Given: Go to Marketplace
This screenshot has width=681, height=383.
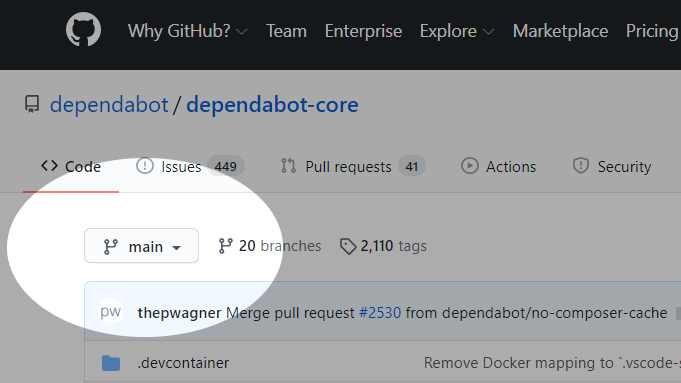Looking at the screenshot, I should (560, 31).
